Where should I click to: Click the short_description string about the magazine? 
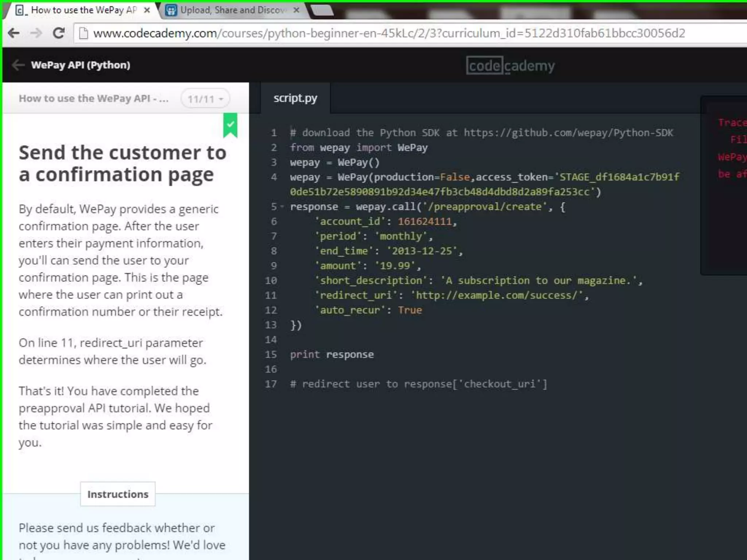(x=538, y=280)
